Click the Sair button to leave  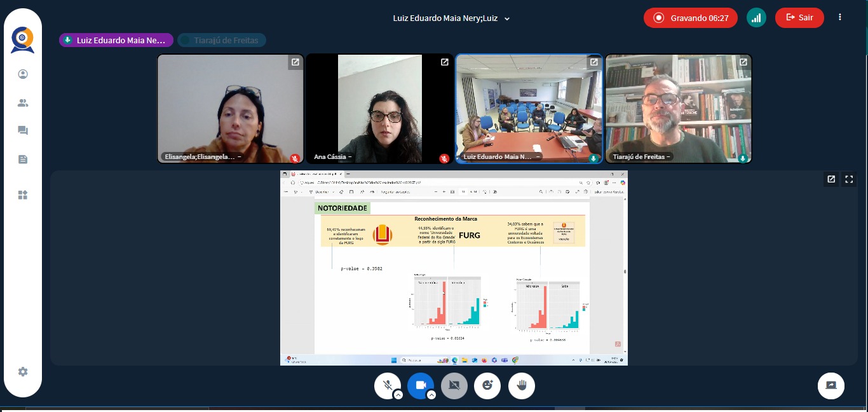[x=799, y=18]
